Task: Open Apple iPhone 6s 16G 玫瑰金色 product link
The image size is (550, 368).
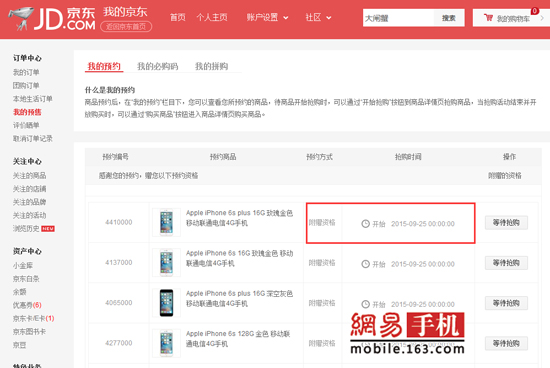Action: pos(239,258)
